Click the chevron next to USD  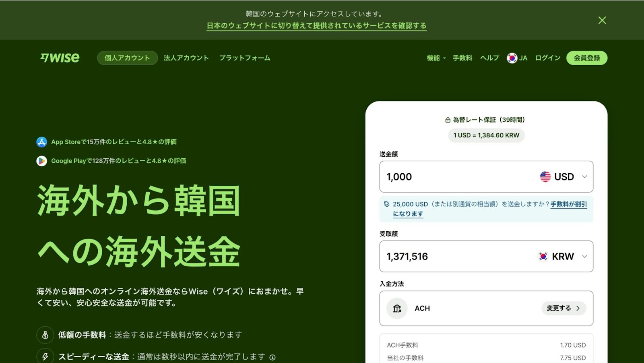585,177
